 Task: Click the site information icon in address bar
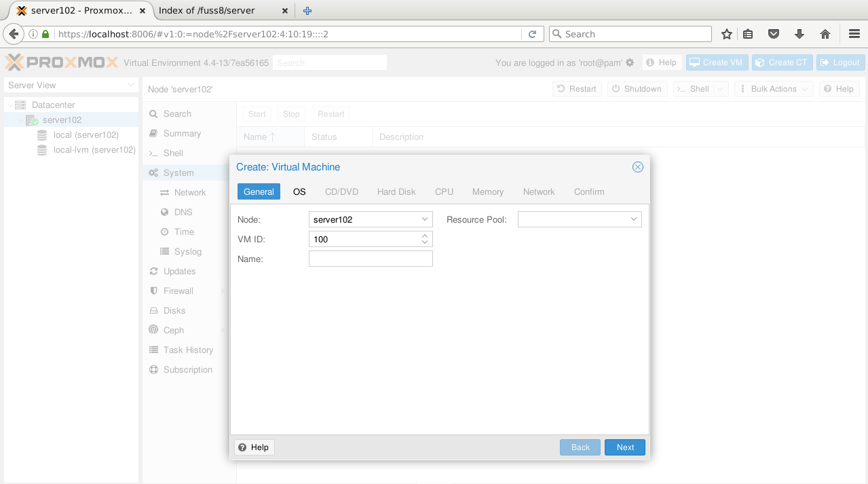pos(34,34)
